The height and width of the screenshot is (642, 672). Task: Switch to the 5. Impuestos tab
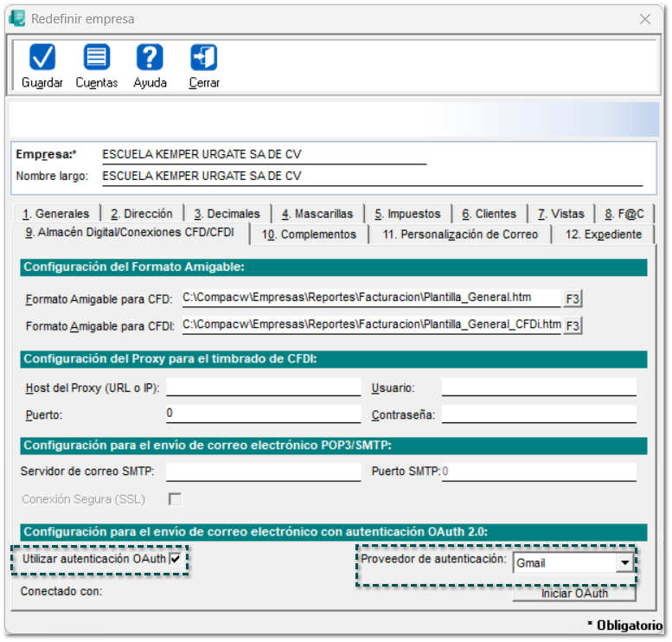[406, 214]
